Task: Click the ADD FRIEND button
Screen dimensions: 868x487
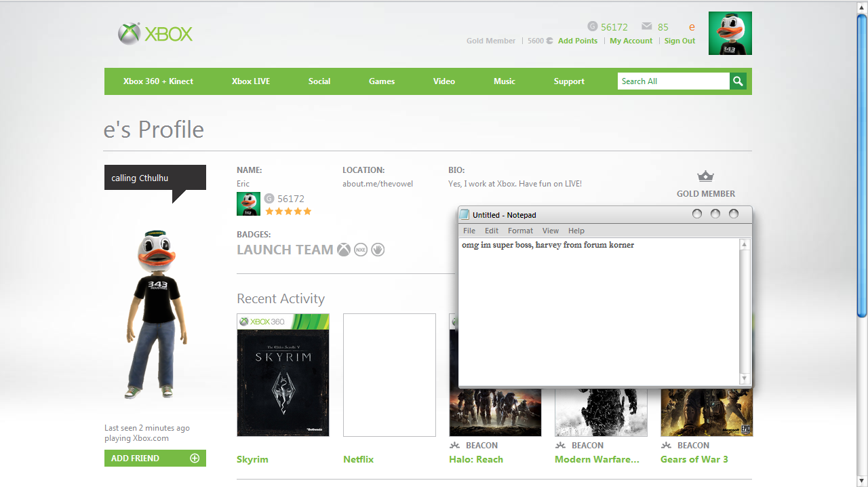Action: (155, 459)
